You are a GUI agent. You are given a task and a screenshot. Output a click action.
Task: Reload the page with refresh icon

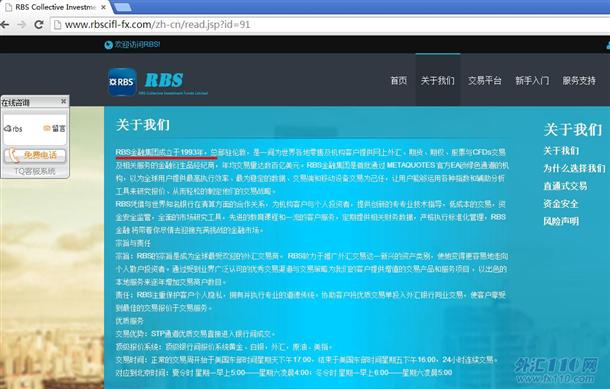coord(39,25)
